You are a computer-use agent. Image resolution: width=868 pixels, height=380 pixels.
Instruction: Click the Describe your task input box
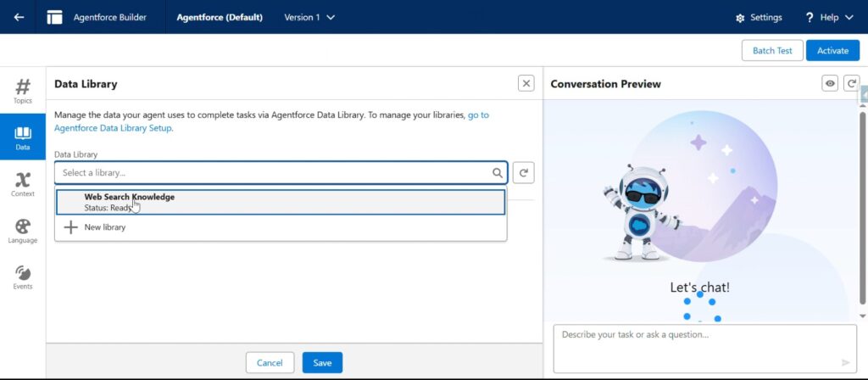(704, 349)
